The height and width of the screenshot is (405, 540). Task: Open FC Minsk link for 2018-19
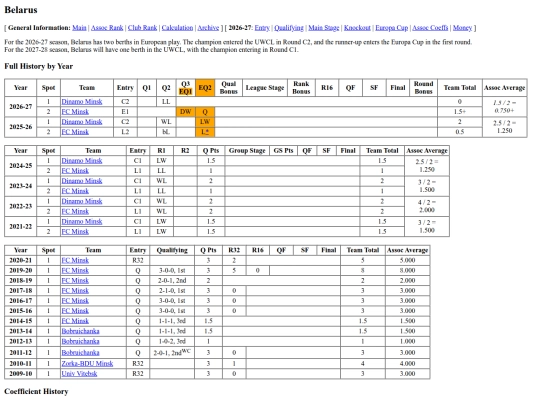coord(75,281)
